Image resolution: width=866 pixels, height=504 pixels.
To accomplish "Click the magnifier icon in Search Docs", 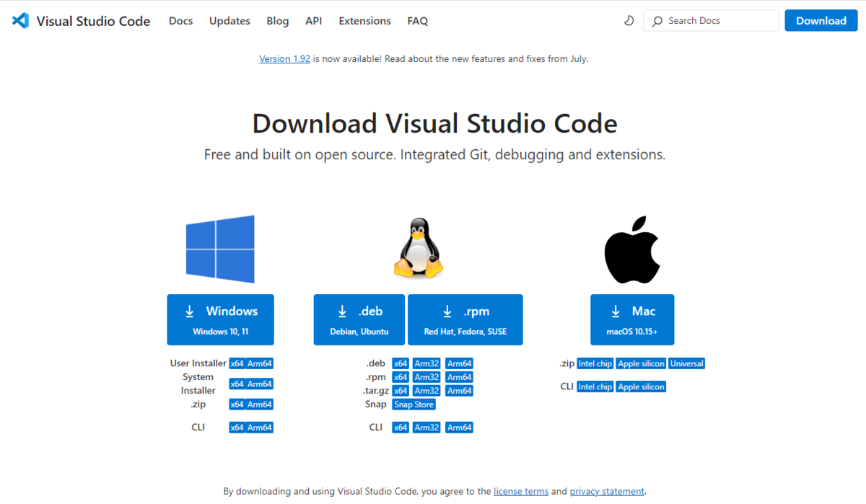I will (x=657, y=21).
